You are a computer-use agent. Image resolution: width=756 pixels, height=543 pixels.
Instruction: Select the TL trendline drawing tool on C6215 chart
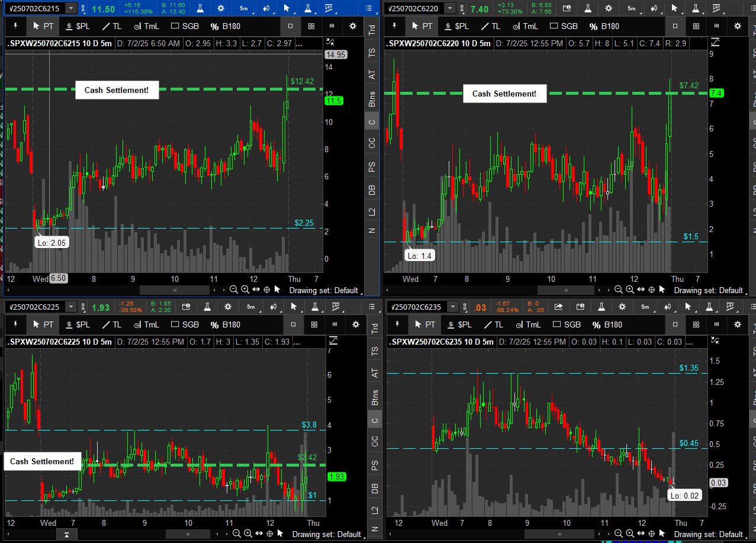click(x=111, y=26)
